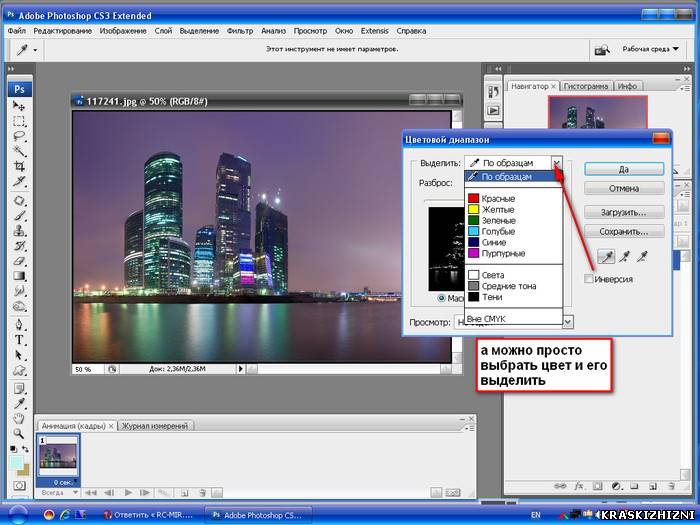Open the Рабочая среда workspace dropdown
Screen dimensions: 700x525
[650, 49]
